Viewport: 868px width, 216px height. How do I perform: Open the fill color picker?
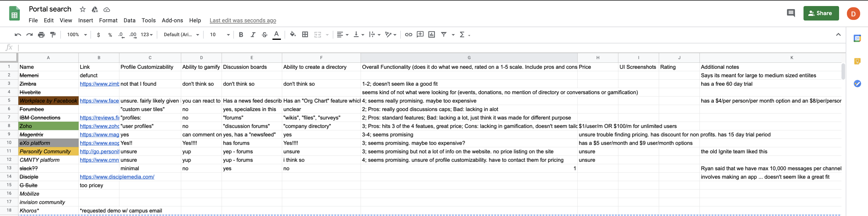293,34
